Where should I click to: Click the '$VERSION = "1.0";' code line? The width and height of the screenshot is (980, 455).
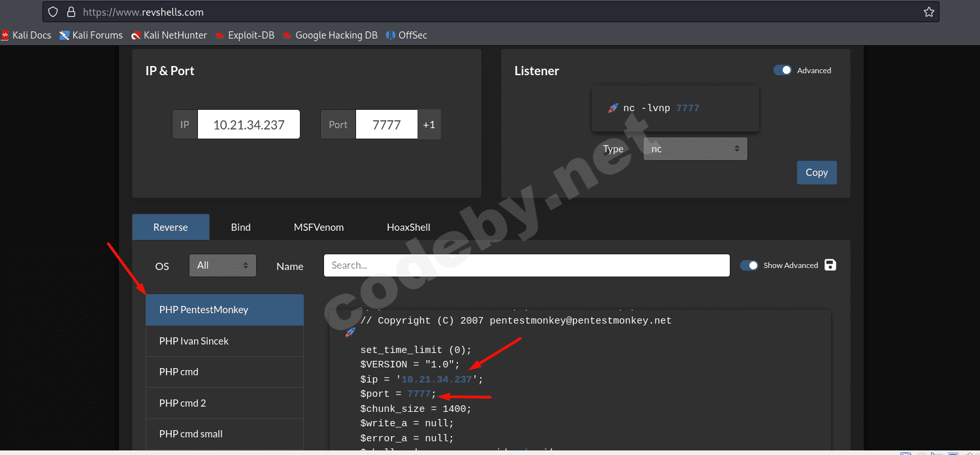[410, 364]
